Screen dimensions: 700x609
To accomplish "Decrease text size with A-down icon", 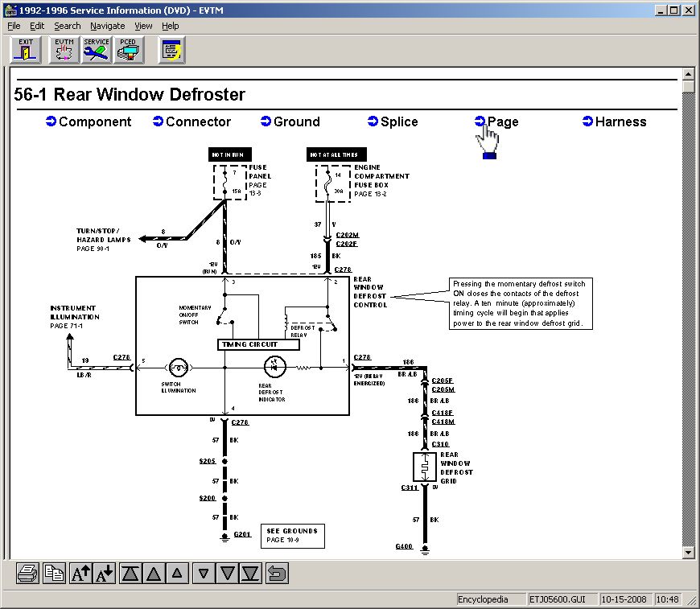I will click(105, 573).
